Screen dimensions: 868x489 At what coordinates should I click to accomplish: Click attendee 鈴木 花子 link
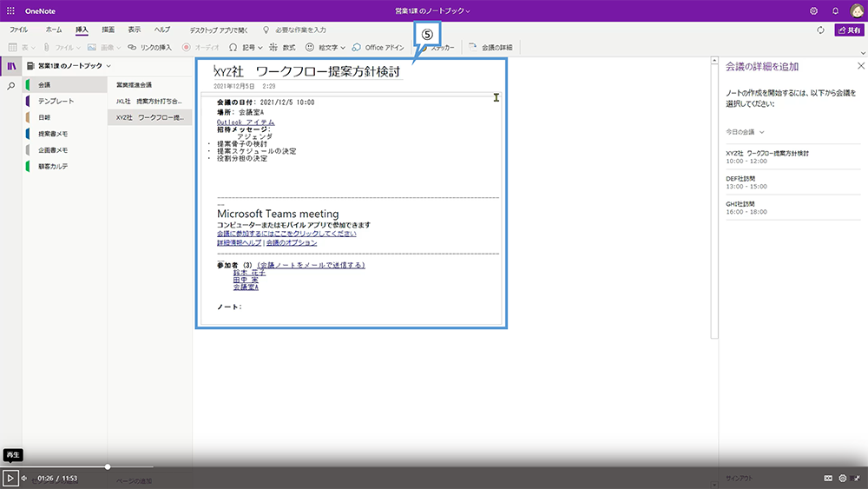(249, 273)
